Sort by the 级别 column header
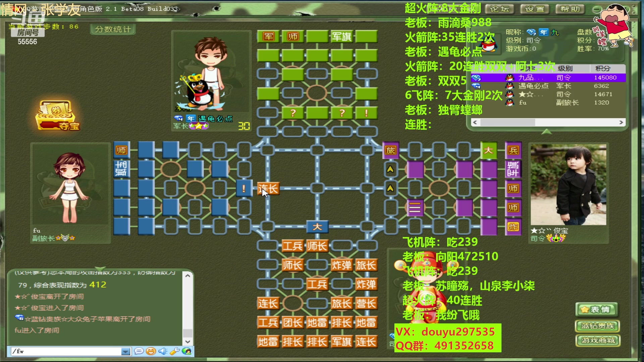 pyautogui.click(x=565, y=68)
